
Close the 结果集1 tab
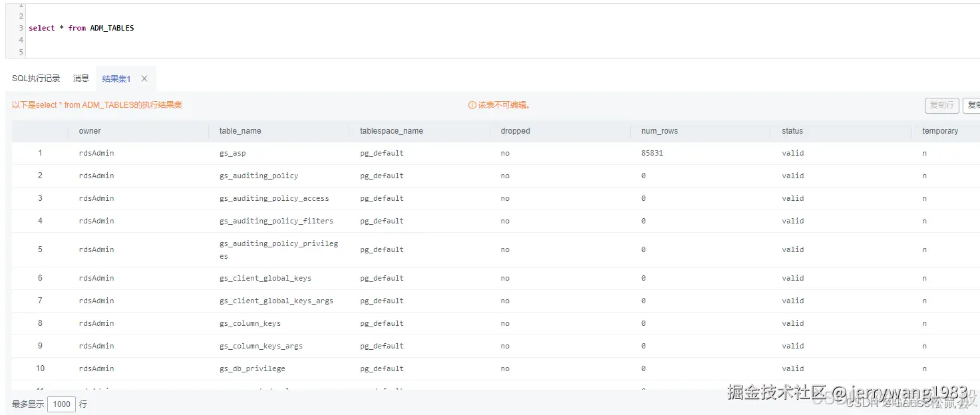pyautogui.click(x=144, y=78)
